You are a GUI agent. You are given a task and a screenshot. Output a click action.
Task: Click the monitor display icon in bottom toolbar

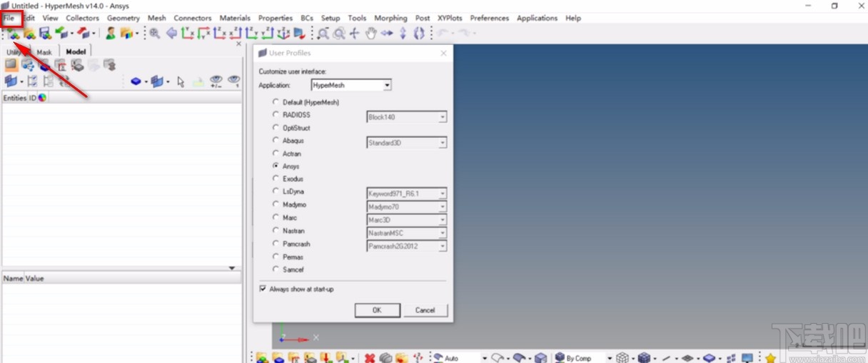747,358
